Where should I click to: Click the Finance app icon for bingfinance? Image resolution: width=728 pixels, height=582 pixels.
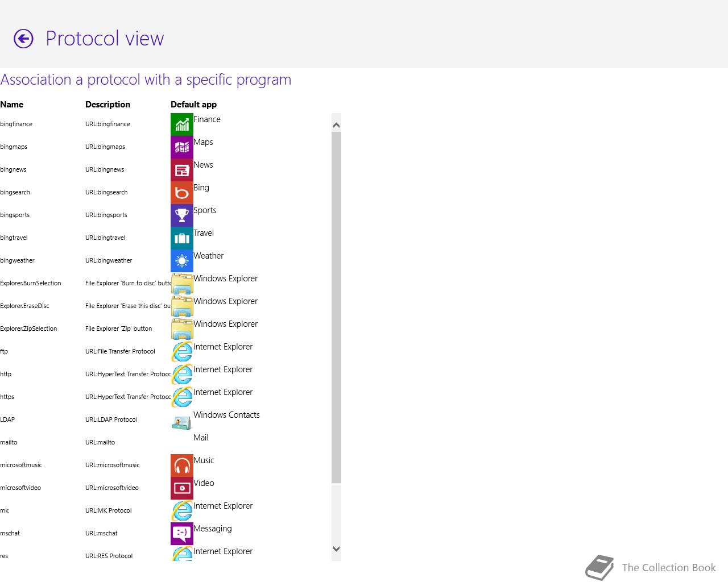pos(182,124)
